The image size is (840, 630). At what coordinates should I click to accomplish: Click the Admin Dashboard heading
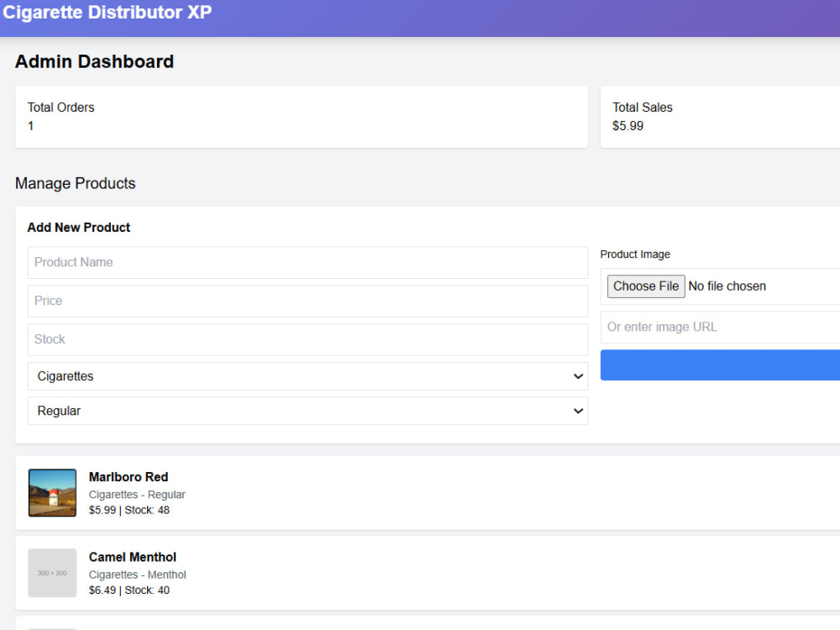[94, 61]
